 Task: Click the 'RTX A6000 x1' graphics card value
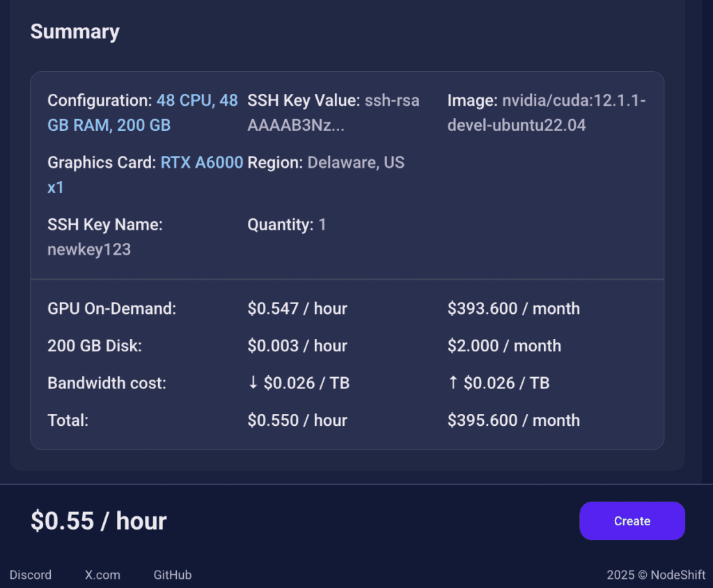click(146, 175)
